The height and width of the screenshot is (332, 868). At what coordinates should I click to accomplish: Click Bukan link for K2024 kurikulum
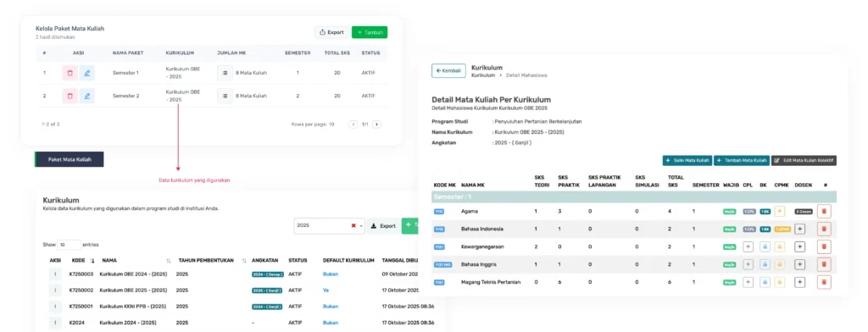[331, 322]
